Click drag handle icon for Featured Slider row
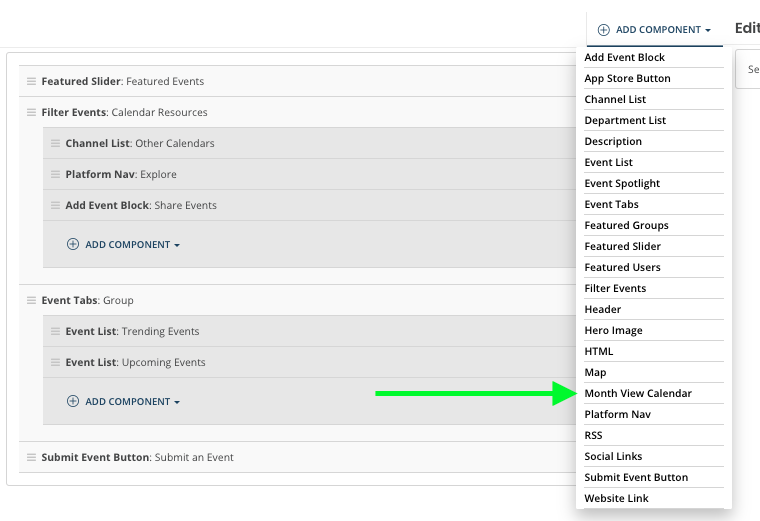The image size is (760, 521). pos(32,81)
